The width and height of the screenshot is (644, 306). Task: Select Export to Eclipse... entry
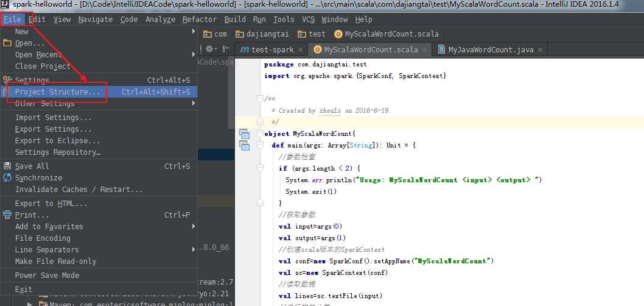pos(99,141)
